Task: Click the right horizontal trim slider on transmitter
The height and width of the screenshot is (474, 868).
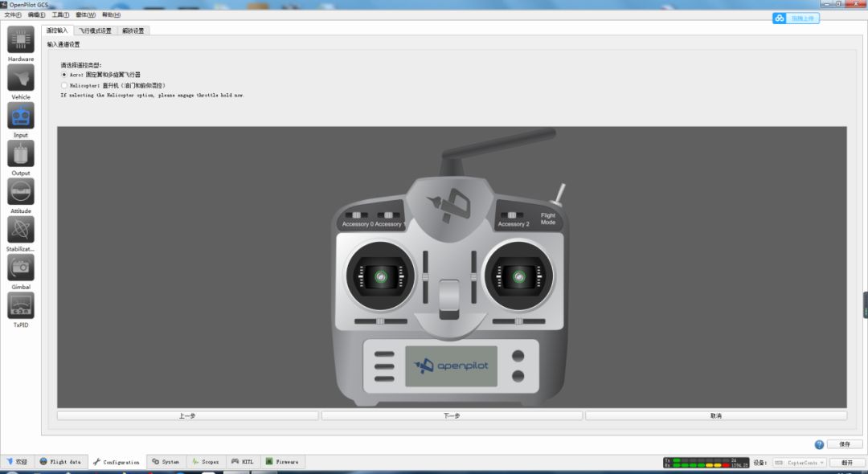Action: [518, 321]
